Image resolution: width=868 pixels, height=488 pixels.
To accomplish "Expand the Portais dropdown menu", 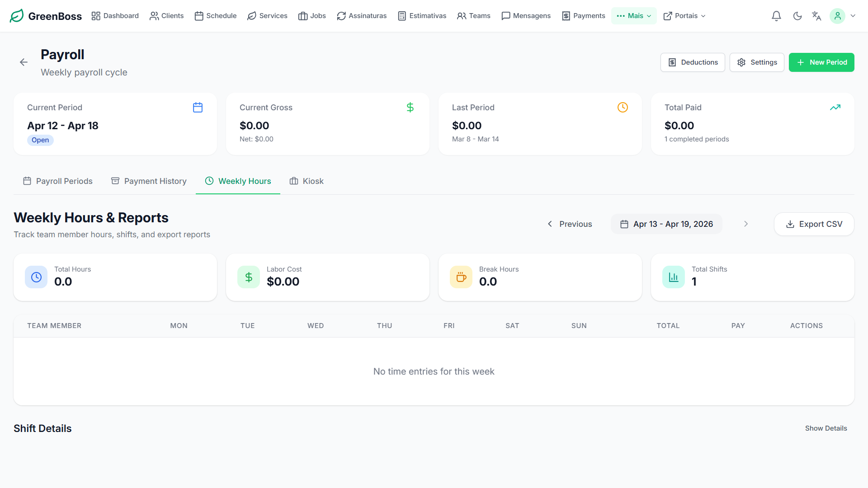I will point(684,16).
